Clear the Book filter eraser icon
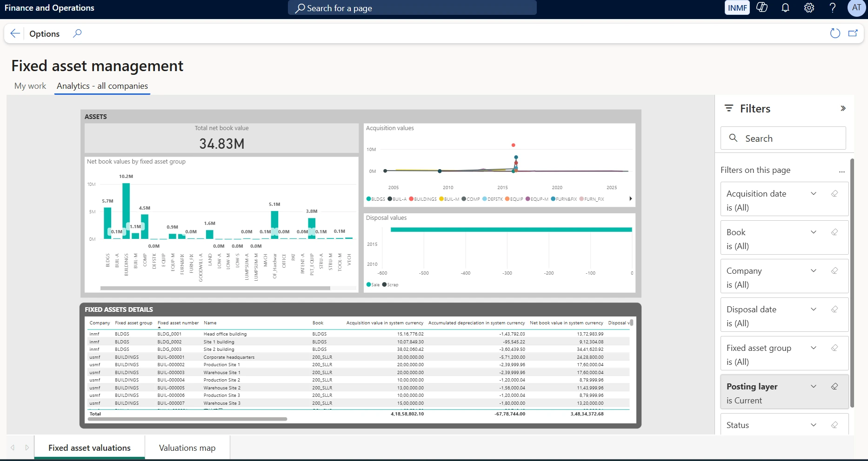868x461 pixels. pyautogui.click(x=835, y=232)
